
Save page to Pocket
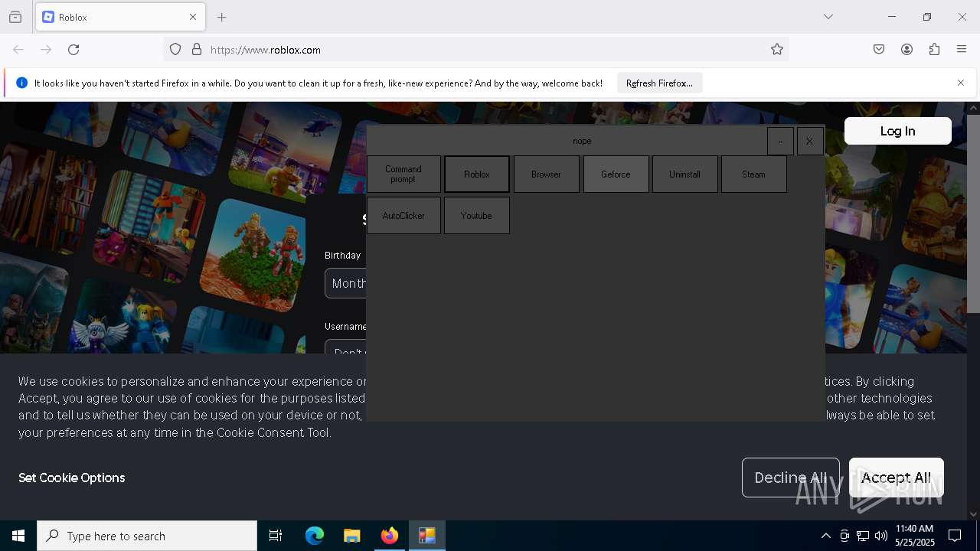click(x=879, y=50)
